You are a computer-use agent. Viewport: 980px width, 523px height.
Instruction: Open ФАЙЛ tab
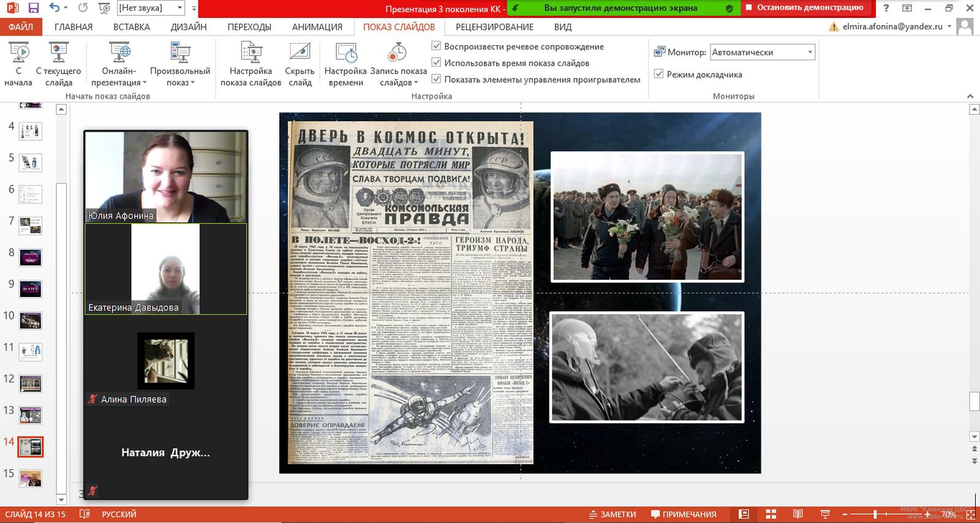[x=21, y=27]
